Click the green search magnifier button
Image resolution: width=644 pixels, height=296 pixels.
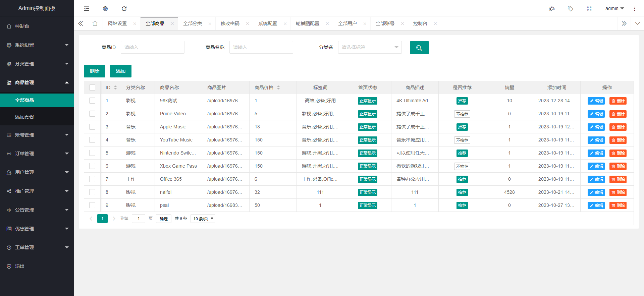[x=419, y=48]
